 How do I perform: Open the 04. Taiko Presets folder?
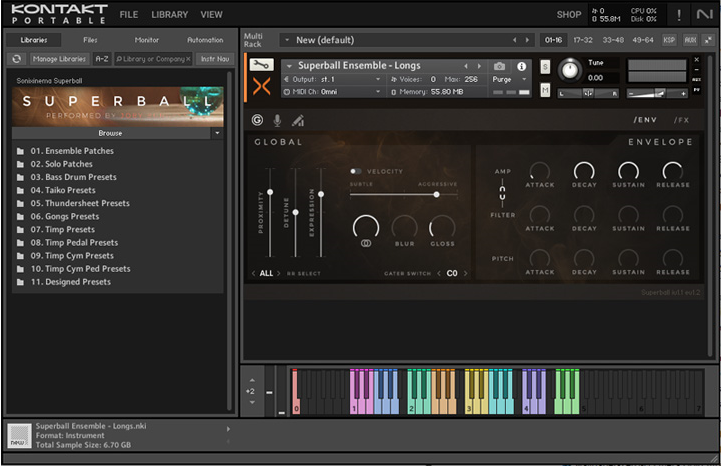click(x=63, y=190)
